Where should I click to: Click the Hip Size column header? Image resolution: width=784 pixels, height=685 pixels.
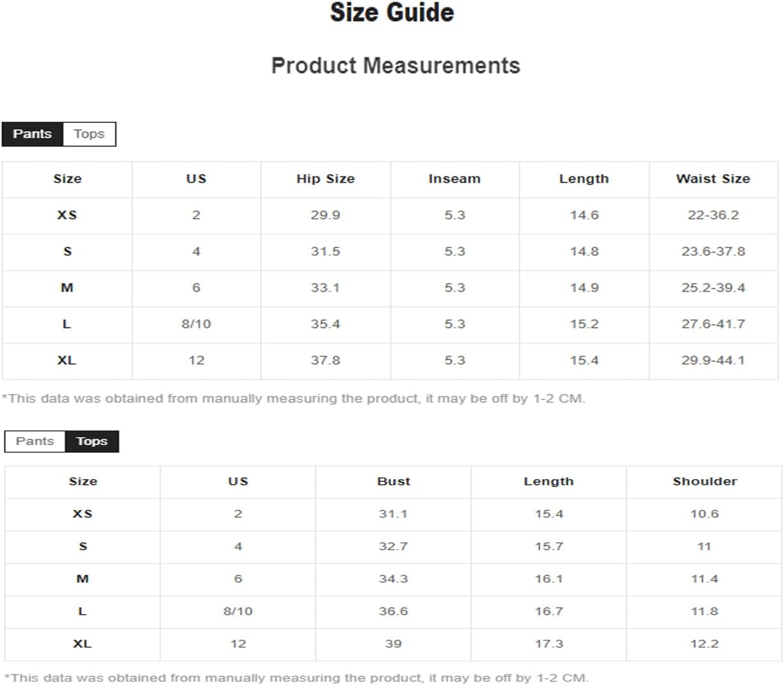point(325,179)
